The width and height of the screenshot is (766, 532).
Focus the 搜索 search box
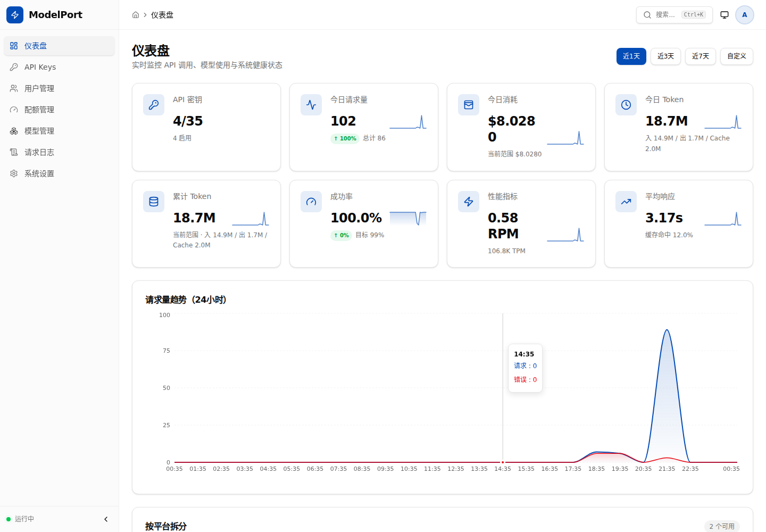coord(675,15)
